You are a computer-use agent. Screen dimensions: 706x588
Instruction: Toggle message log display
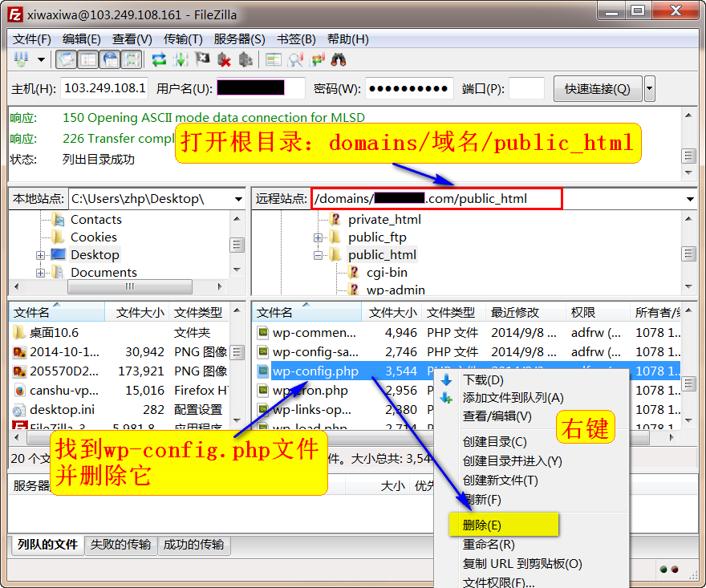click(67, 59)
